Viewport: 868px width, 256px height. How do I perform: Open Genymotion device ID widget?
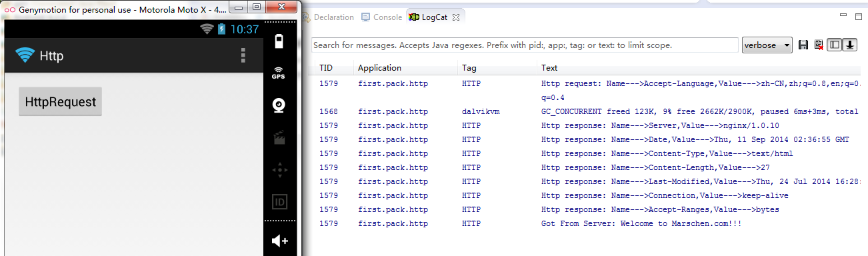coord(279,202)
